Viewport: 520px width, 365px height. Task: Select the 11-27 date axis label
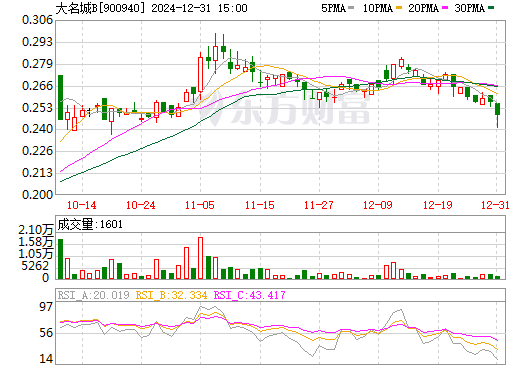[319, 205]
